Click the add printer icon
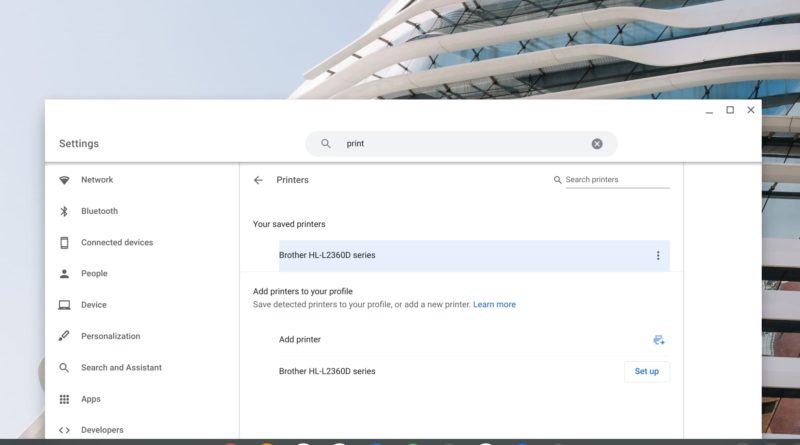 (659, 340)
